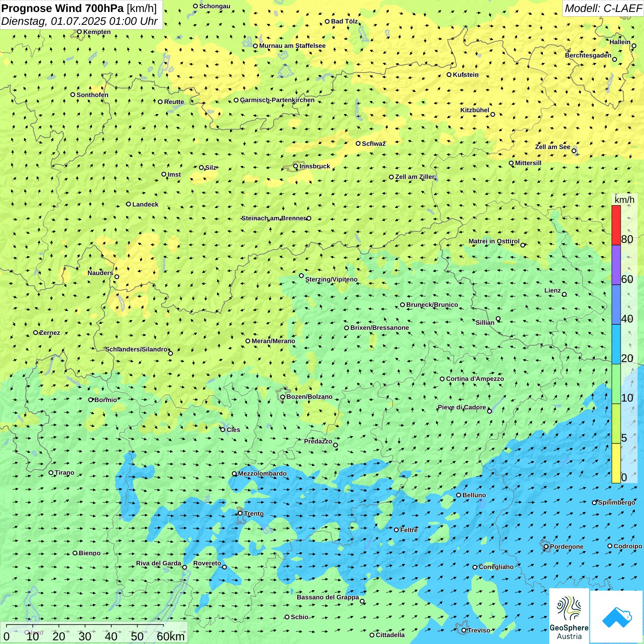Viewport: 644px width, 644px height.
Task: Click the 'Matrei in Osttirol' label
Action: tap(494, 241)
